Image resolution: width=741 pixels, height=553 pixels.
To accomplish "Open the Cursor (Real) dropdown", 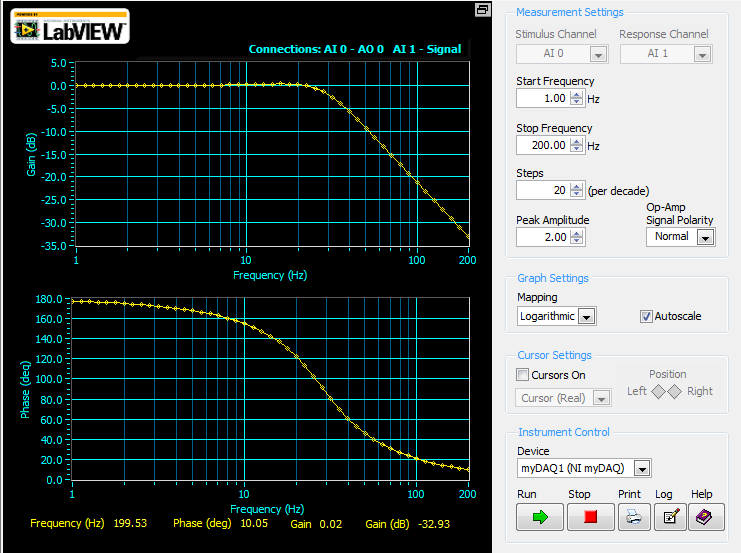I will (601, 398).
